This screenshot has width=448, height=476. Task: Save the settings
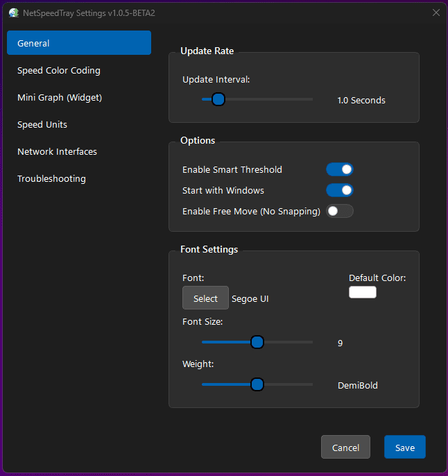coord(405,448)
